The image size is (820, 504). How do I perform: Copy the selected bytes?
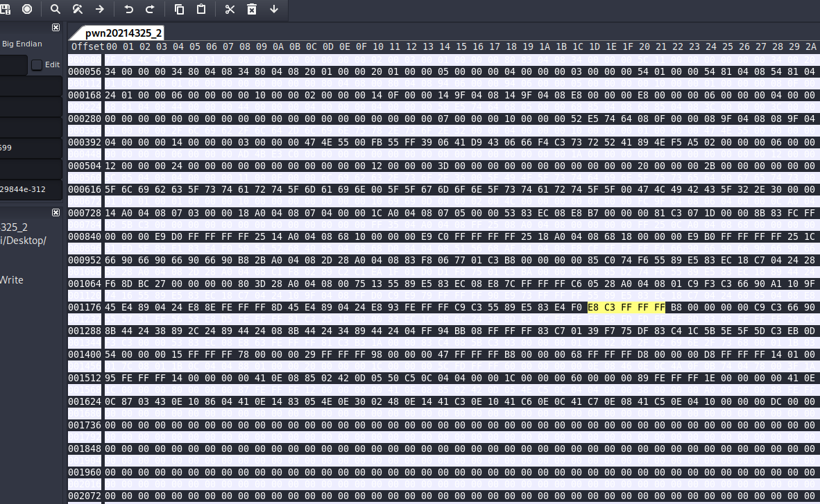(x=179, y=9)
